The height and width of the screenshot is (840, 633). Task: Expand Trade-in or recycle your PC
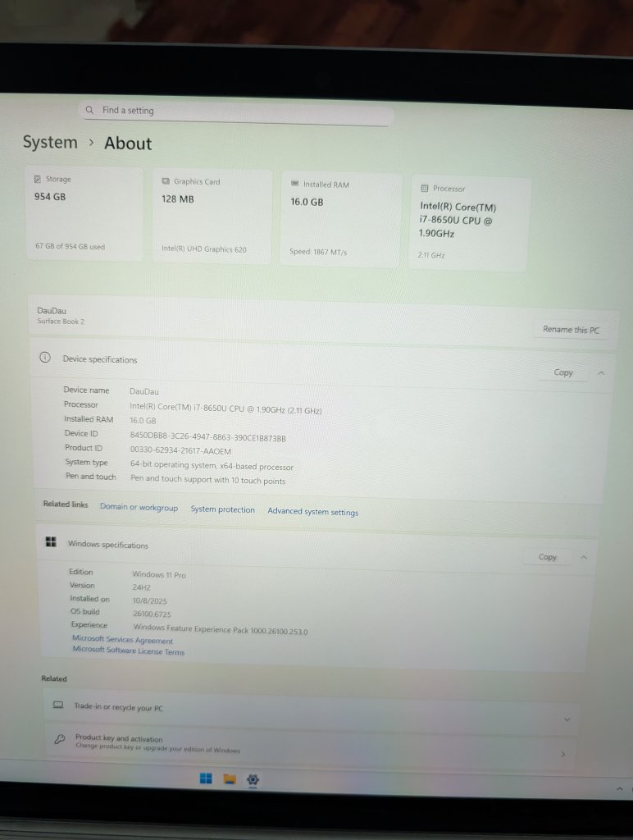click(566, 719)
